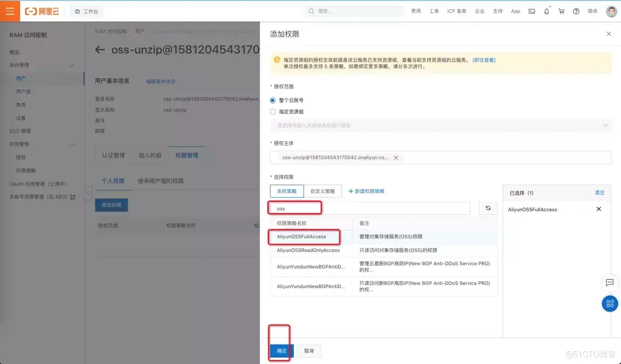The height and width of the screenshot is (364, 621).
Task: Follow the 前往查看 link
Action: (484, 60)
